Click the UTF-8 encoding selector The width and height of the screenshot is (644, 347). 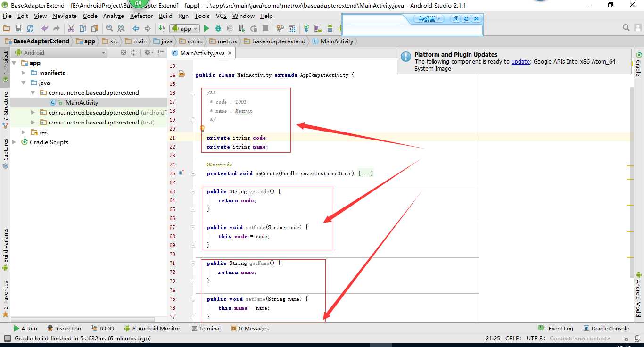[x=536, y=338]
